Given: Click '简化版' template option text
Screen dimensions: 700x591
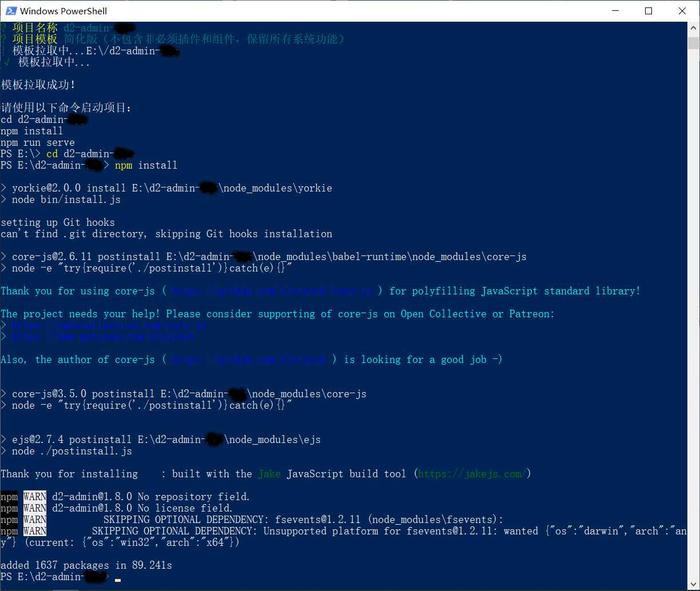Looking at the screenshot, I should point(81,39).
